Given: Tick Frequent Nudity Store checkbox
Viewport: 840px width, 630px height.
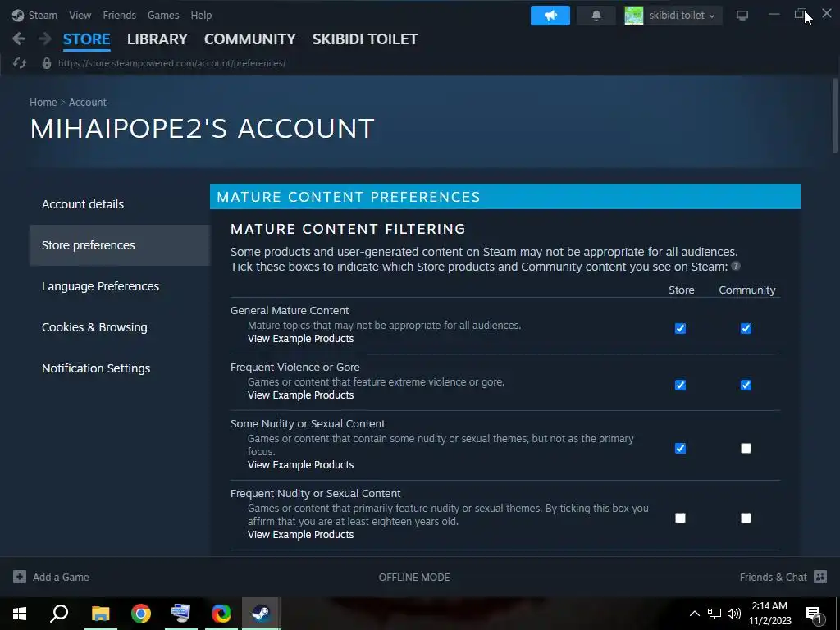Looking at the screenshot, I should [x=680, y=518].
